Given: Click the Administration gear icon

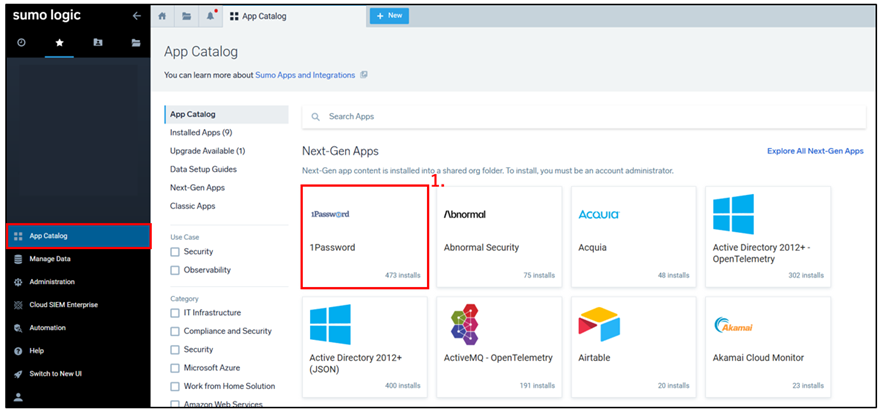Looking at the screenshot, I should click(x=18, y=282).
